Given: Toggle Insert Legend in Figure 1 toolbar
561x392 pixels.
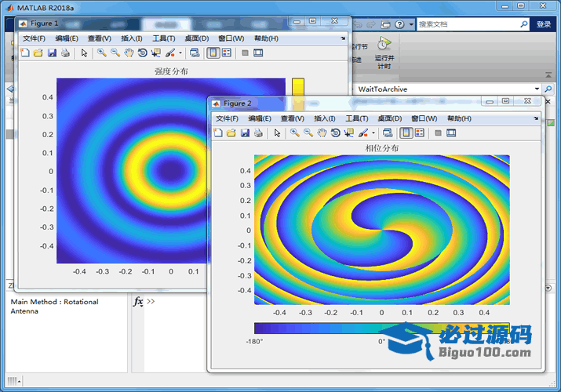Looking at the screenshot, I should [227, 53].
